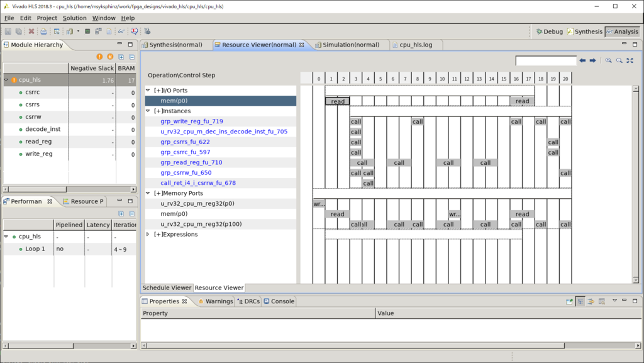
Task: Collapse the cpu_hls node in Performance panel
Action: tap(6, 237)
